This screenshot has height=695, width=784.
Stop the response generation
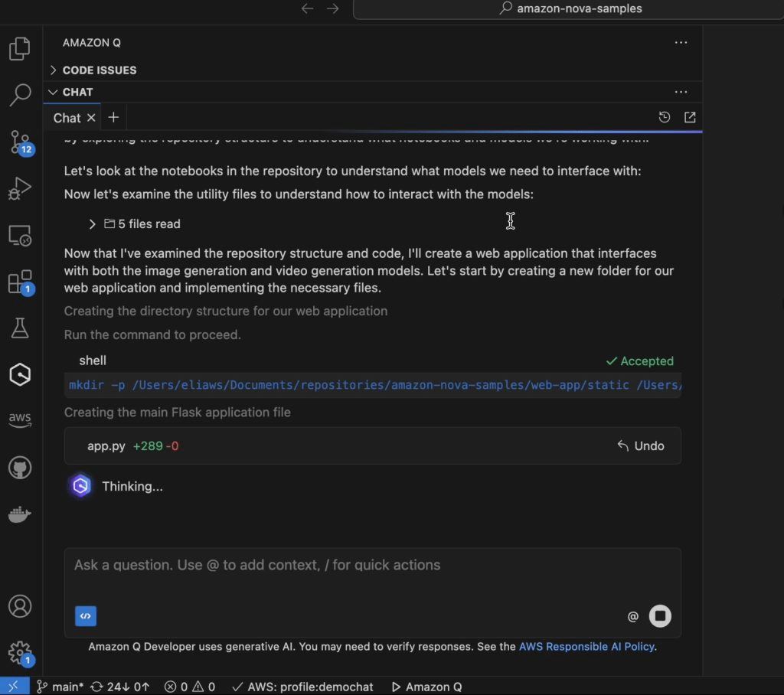click(x=660, y=616)
